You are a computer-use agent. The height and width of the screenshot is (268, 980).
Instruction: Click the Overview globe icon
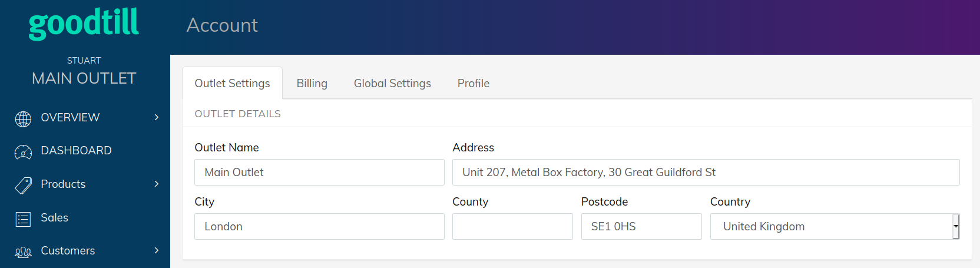click(23, 119)
